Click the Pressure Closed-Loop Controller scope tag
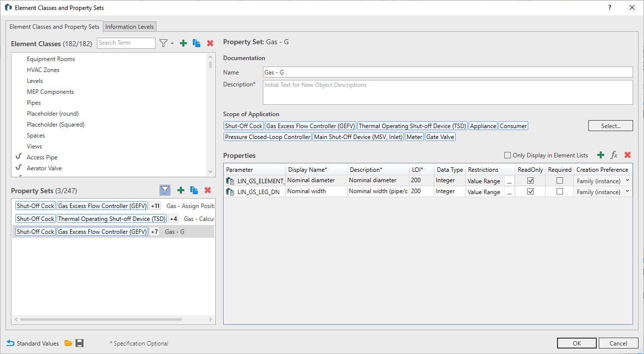The height and width of the screenshot is (354, 644). [267, 137]
